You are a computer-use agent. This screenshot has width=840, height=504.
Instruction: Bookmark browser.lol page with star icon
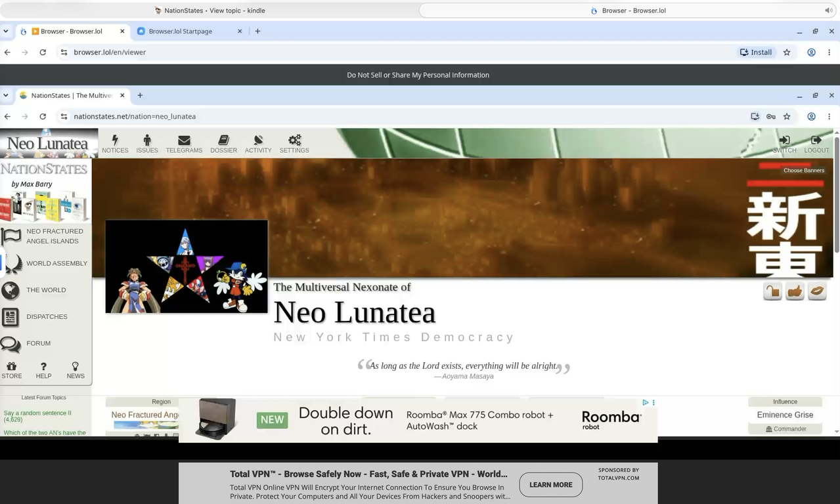pos(787,52)
